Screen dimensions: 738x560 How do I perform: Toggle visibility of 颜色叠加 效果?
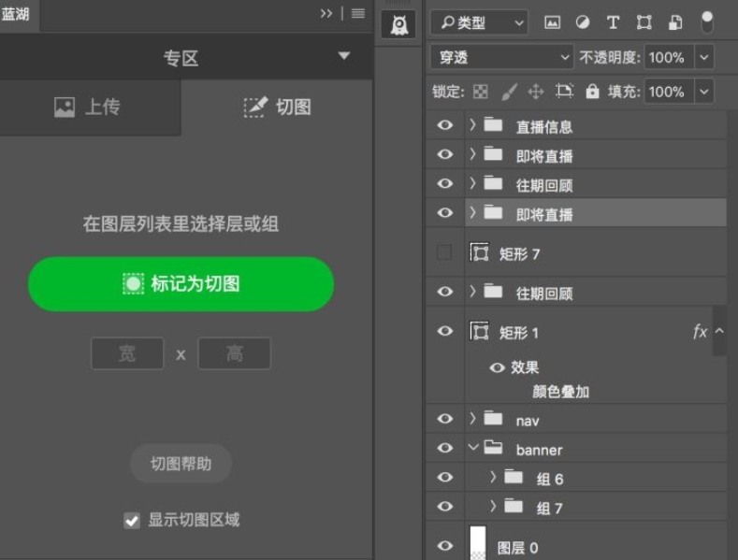498,367
